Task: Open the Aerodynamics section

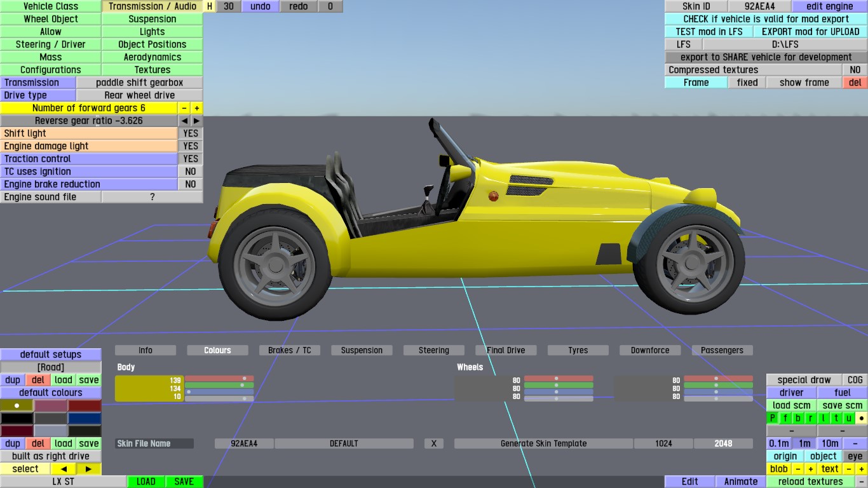Action: pos(153,57)
